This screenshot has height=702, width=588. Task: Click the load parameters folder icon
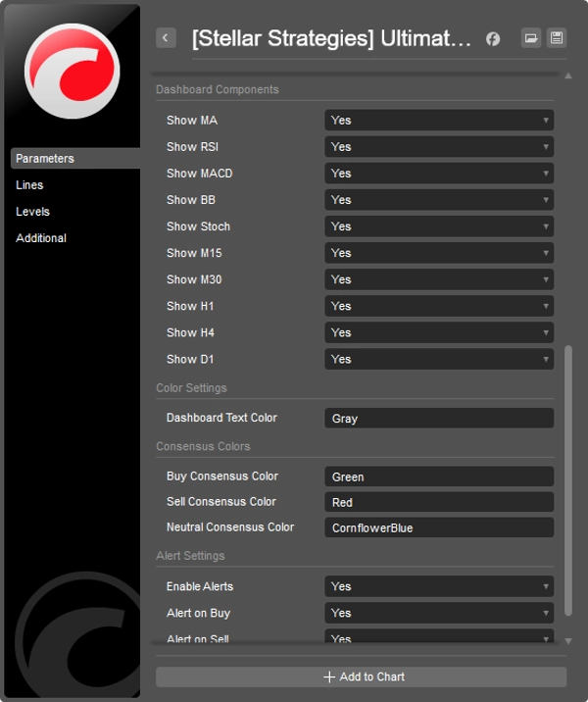pyautogui.click(x=530, y=38)
